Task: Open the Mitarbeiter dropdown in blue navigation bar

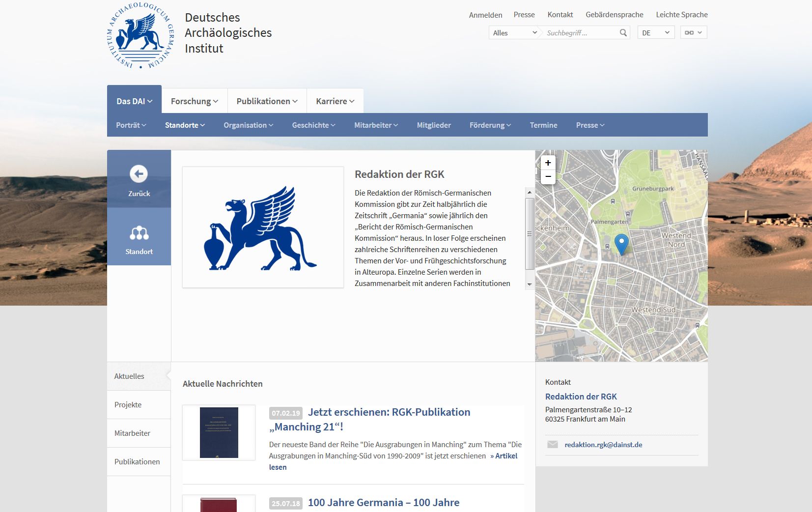Action: (376, 125)
